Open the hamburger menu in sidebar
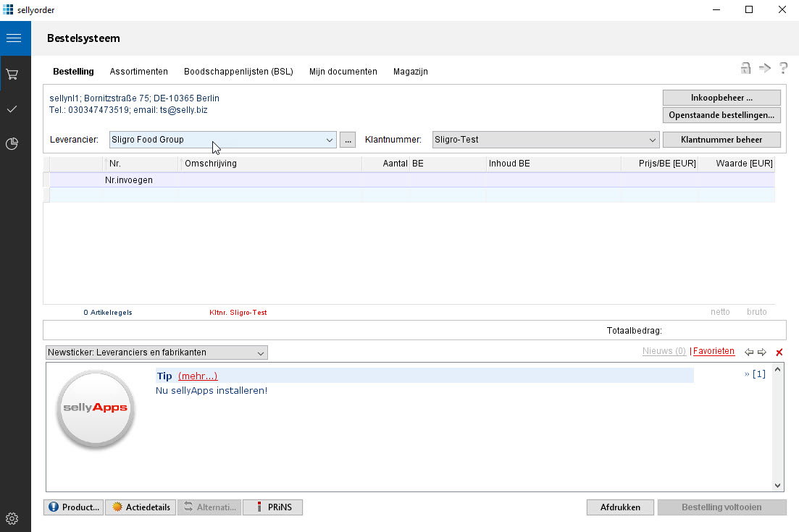 13,38
